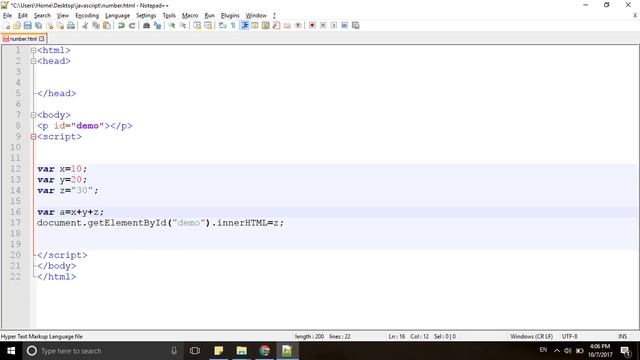The height and width of the screenshot is (360, 640).
Task: Click the Print toolbar icon
Action: point(71,25)
